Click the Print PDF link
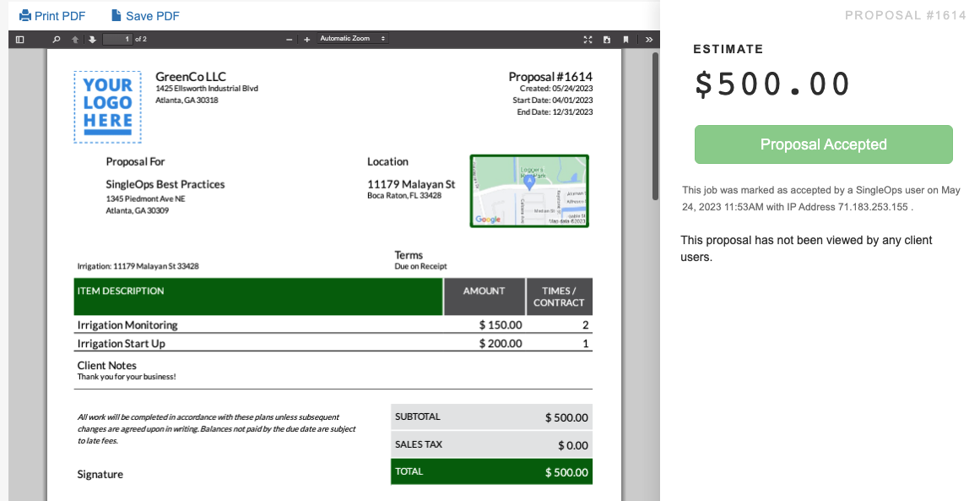980x501 pixels. [60, 16]
